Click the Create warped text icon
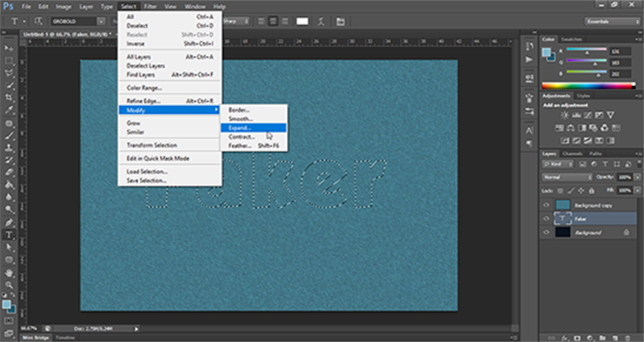 (x=321, y=21)
